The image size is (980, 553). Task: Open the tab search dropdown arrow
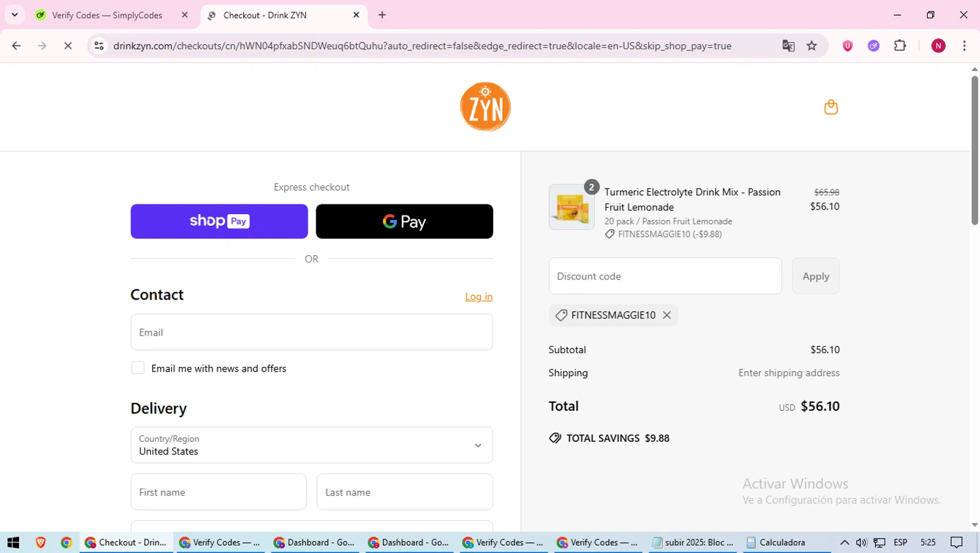click(14, 14)
